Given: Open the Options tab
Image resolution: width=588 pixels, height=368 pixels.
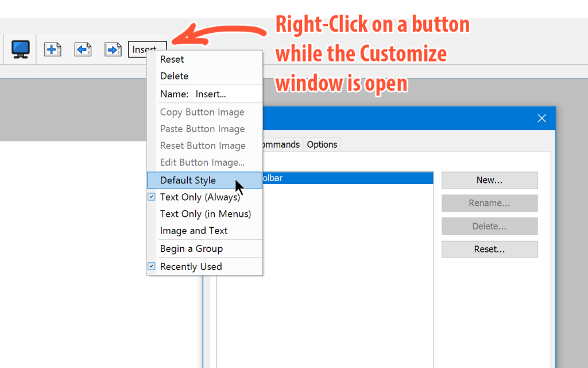Looking at the screenshot, I should coord(322,145).
